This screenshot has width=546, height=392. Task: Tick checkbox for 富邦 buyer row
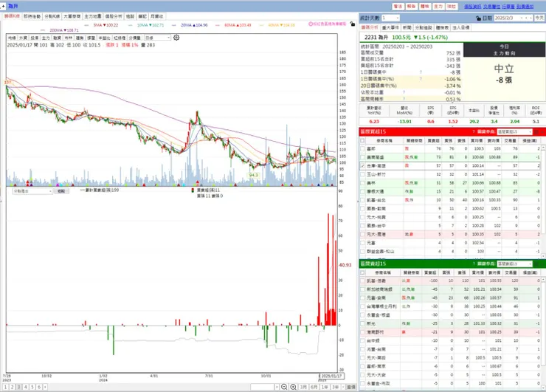[x=362, y=149]
